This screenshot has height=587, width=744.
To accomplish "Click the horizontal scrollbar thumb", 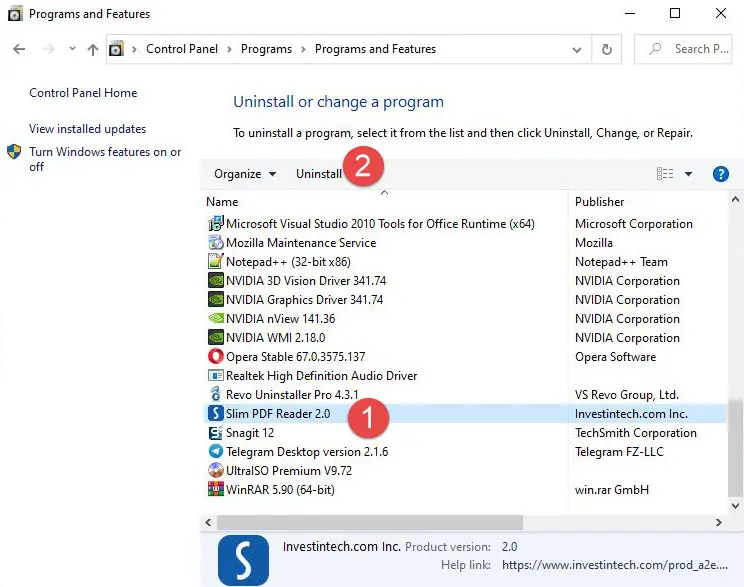I will click(370, 522).
